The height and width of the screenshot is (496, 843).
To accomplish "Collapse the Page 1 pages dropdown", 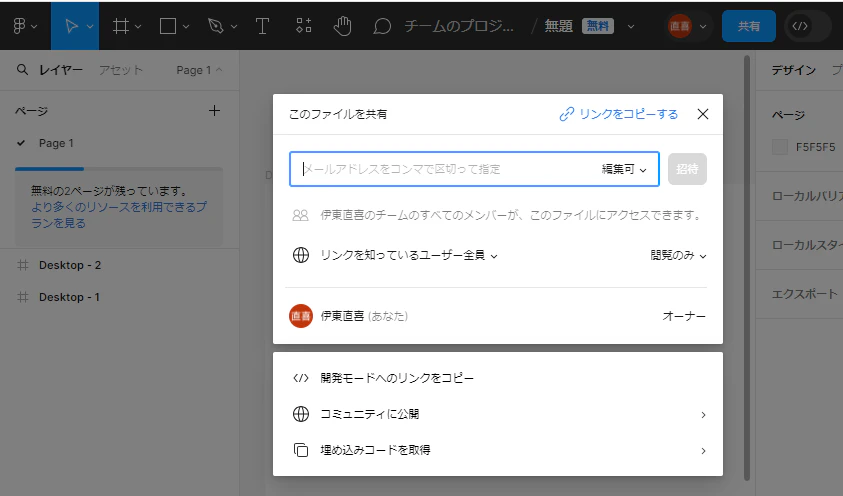I will [199, 70].
